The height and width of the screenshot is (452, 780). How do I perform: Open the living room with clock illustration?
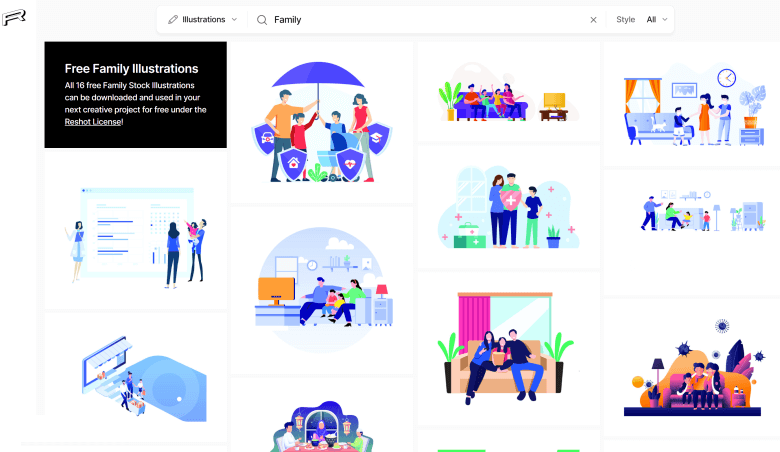pos(694,104)
